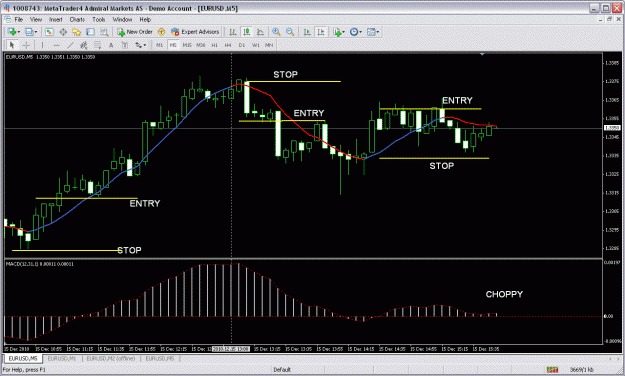Expand the Indicators dropdown arrow

(344, 32)
